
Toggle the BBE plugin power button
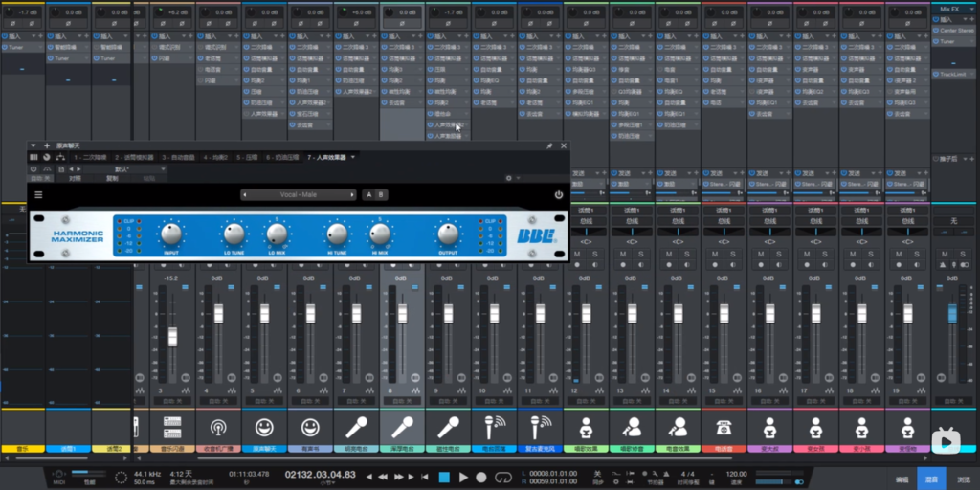pyautogui.click(x=559, y=195)
